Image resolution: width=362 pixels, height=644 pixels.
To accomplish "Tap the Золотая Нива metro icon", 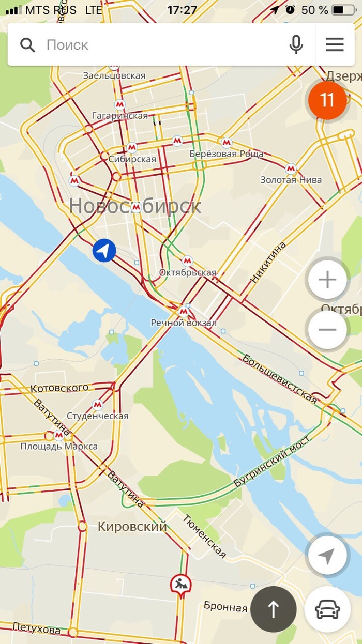I will [x=291, y=168].
